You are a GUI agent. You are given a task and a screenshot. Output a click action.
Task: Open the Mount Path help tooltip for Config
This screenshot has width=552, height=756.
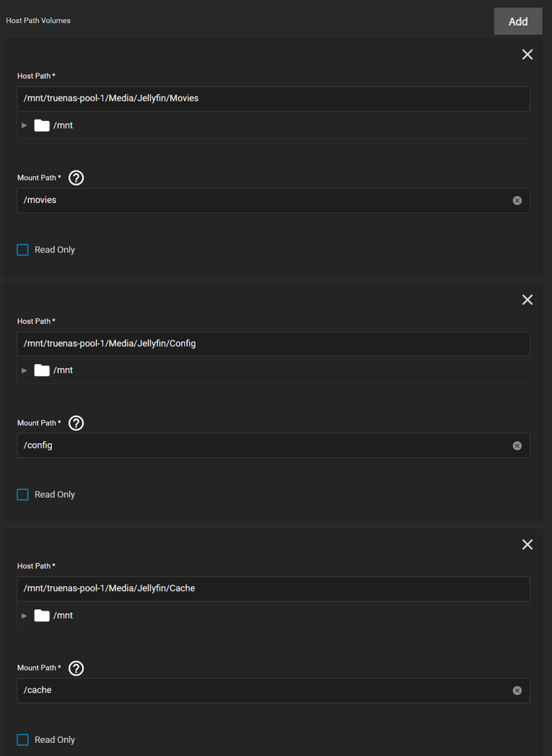[x=75, y=423]
